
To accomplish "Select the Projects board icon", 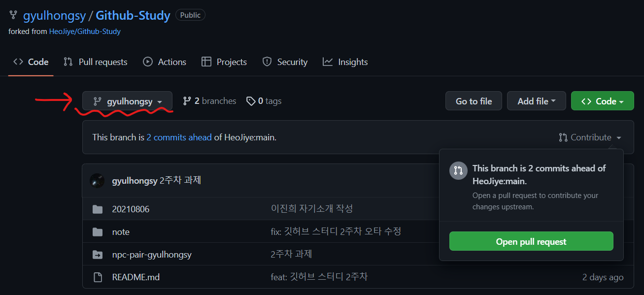I will click(x=206, y=62).
